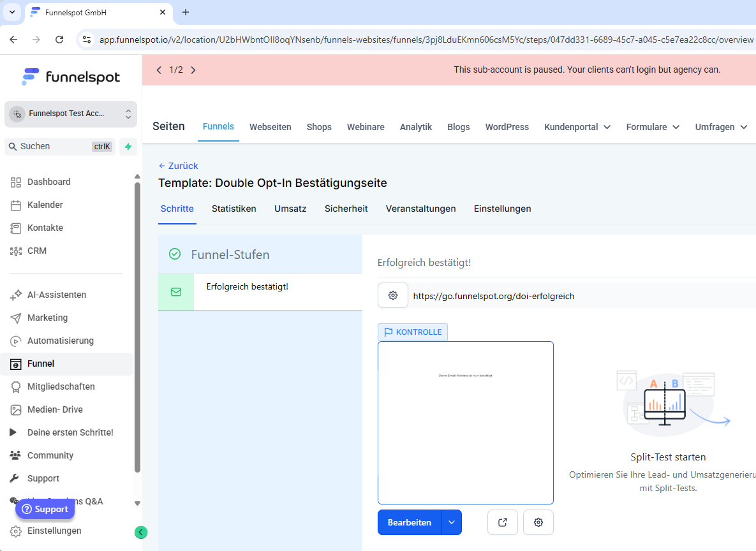Open Automatisierung in the sidebar
The image size is (756, 551).
[60, 341]
